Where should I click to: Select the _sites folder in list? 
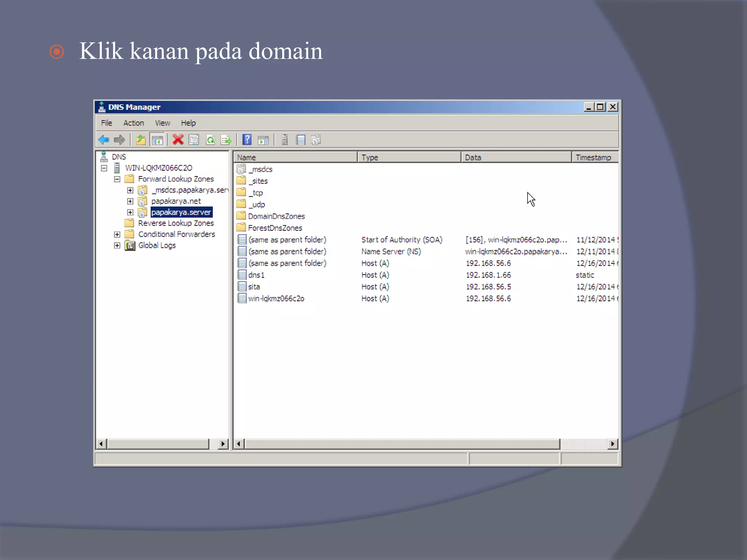(252, 181)
